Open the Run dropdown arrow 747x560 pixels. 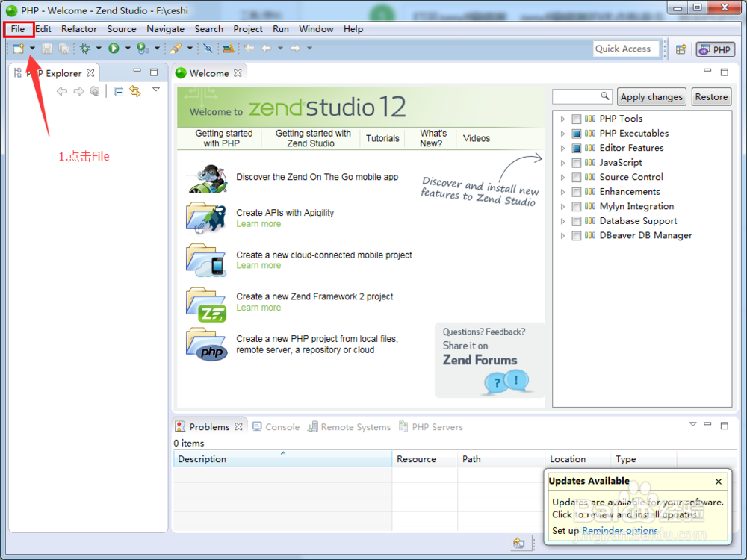pyautogui.click(x=127, y=48)
